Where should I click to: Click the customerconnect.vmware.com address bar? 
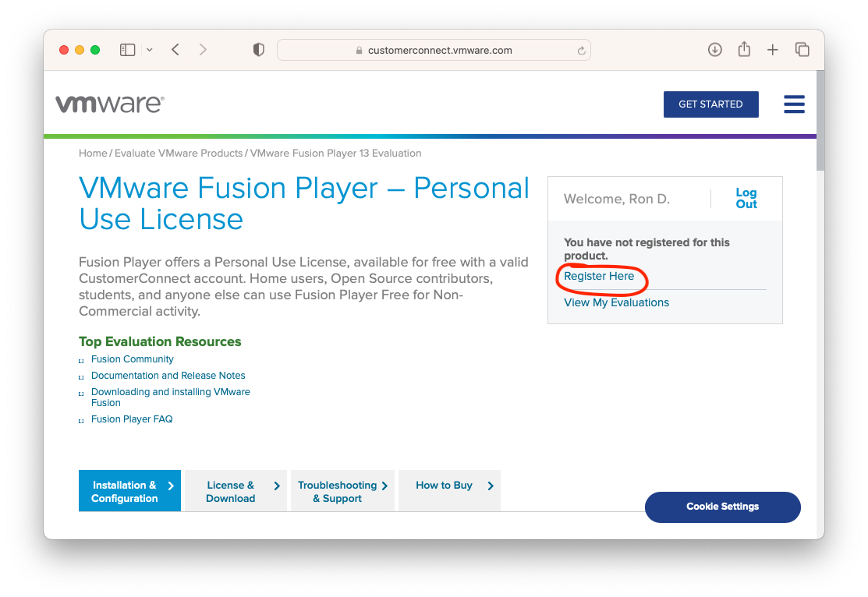point(439,51)
